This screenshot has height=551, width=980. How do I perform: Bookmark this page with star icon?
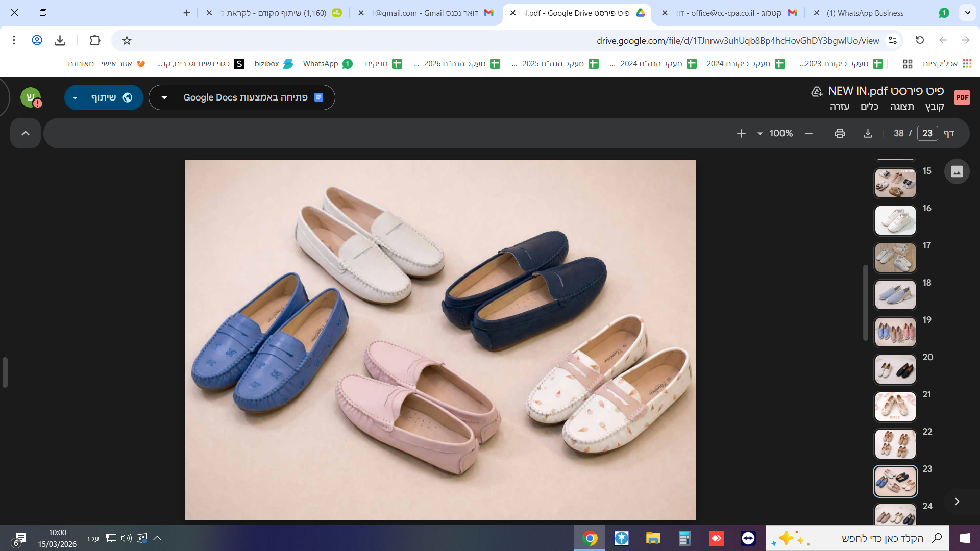tap(127, 40)
